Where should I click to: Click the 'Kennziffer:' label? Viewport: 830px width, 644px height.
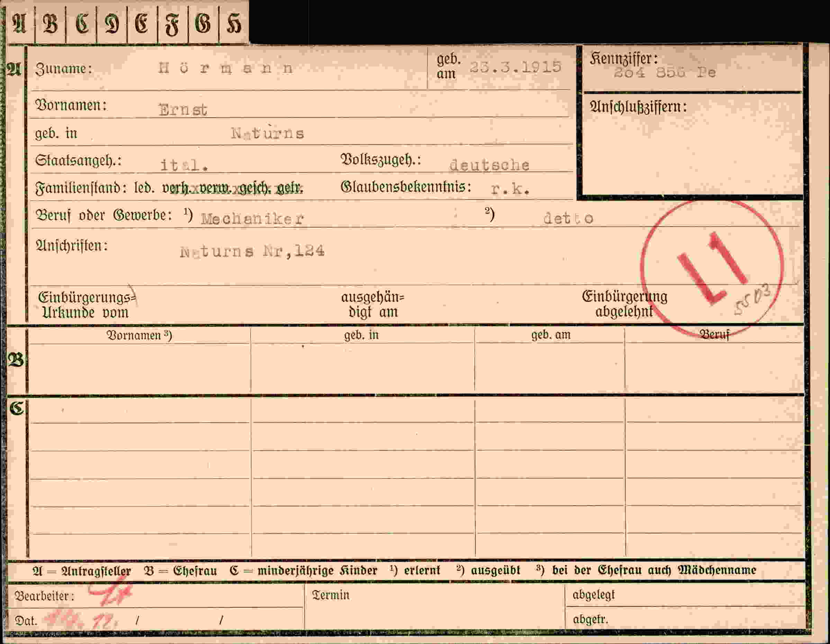pyautogui.click(x=624, y=59)
